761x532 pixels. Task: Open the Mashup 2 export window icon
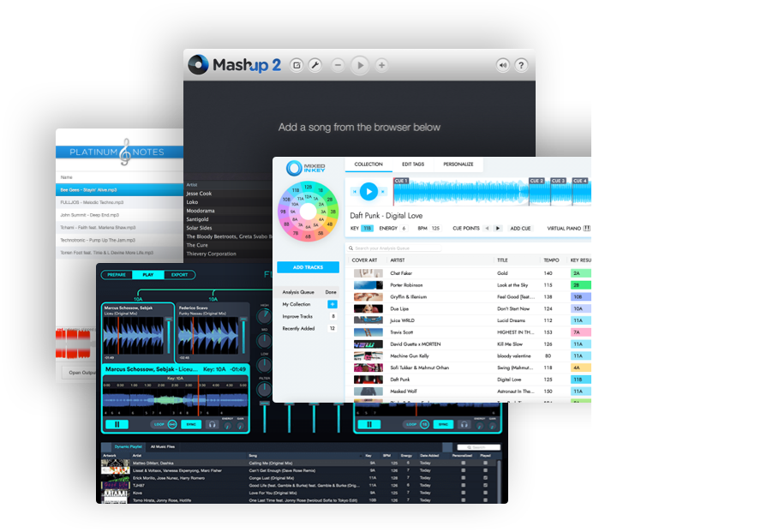[x=297, y=65]
